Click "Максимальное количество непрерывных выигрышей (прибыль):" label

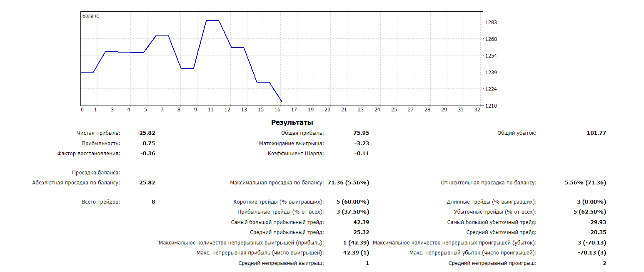pos(241,242)
